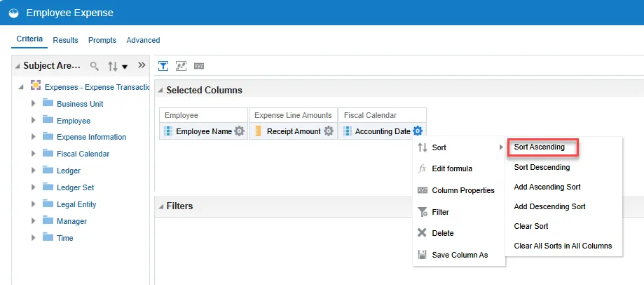Screen dimensions: 644x285
Task: Choose Save Column As from menu
Action: [x=459, y=255]
